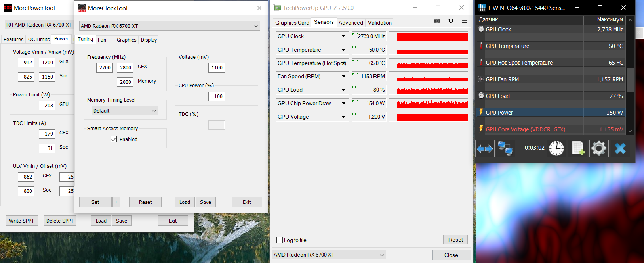Click GPU-Z title bar app icon
The image size is (644, 263).
pos(277,8)
